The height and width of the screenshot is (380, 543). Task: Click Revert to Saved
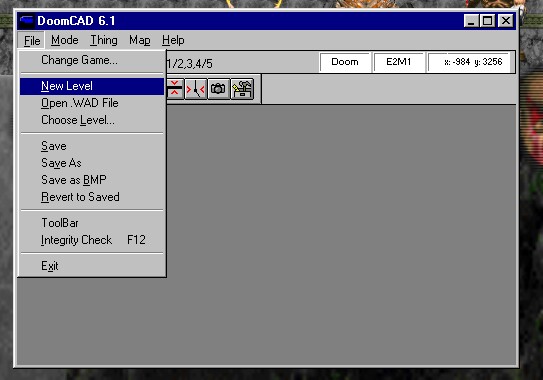coord(92,197)
